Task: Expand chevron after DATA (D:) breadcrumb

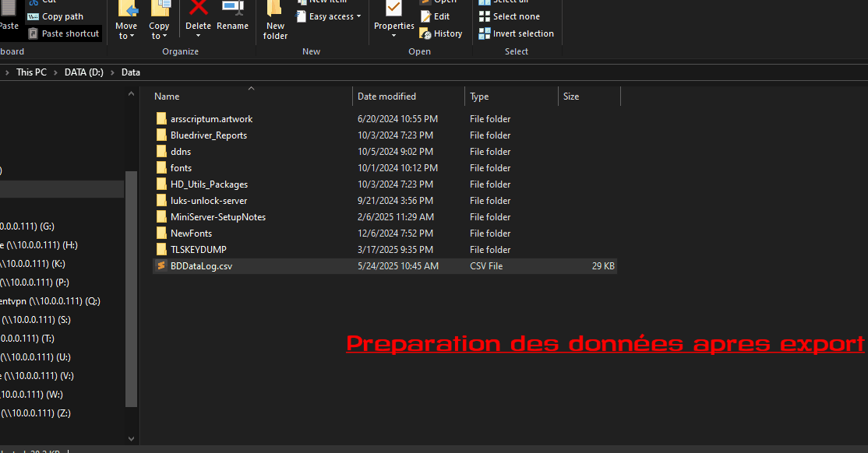Action: [112, 72]
